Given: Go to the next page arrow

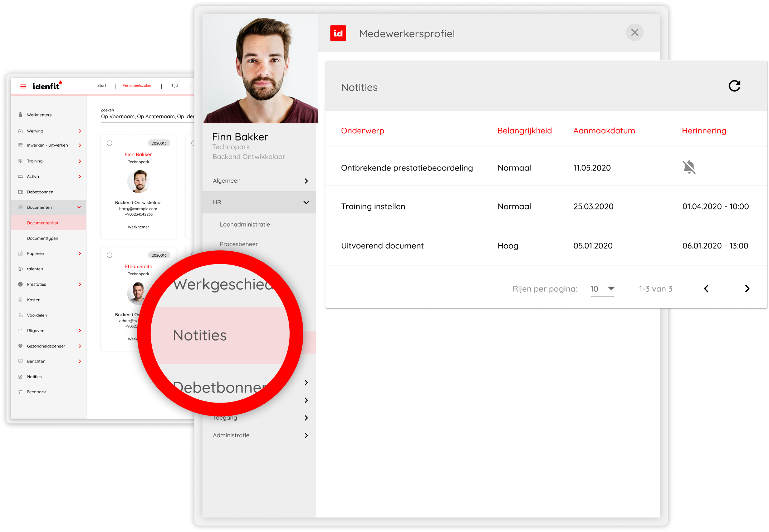Looking at the screenshot, I should 747,289.
